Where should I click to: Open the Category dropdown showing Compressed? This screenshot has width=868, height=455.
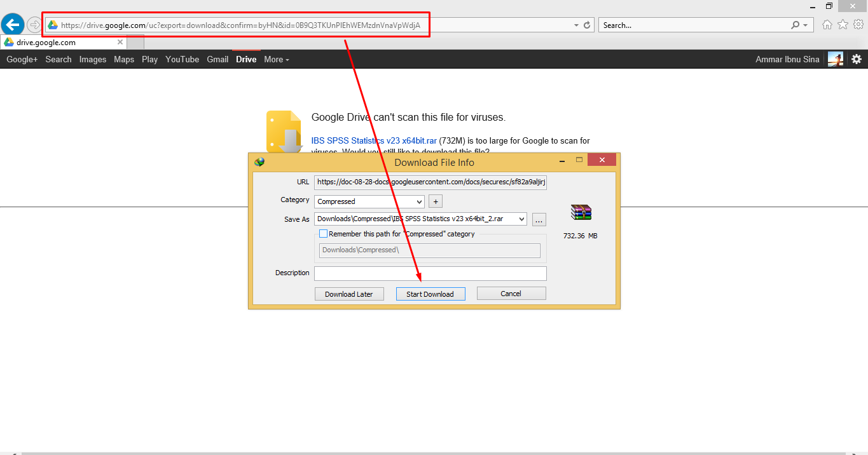(x=369, y=201)
